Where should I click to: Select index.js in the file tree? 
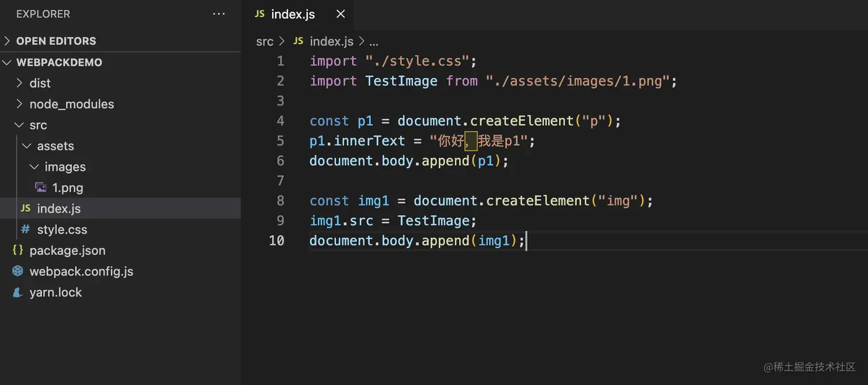click(x=120, y=208)
